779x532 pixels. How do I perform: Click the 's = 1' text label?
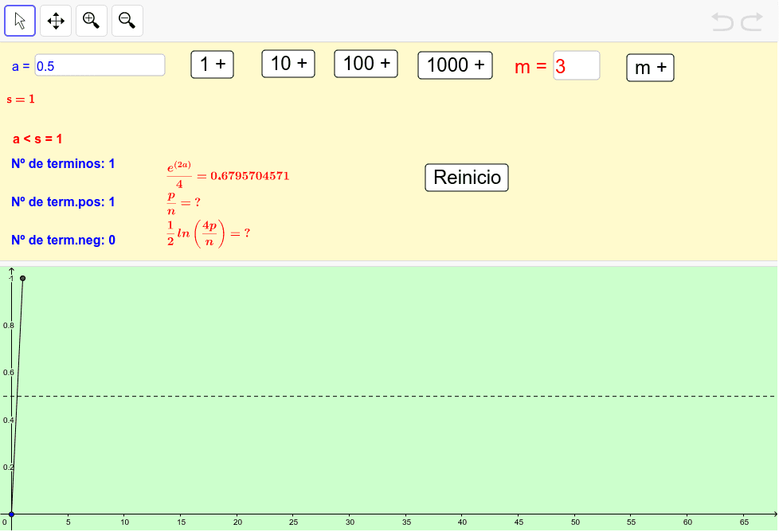click(21, 99)
